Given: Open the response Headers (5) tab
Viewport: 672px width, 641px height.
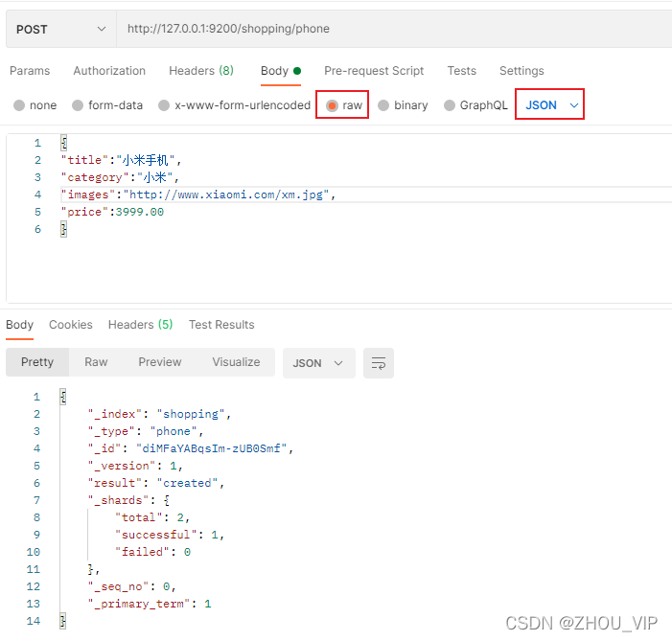Looking at the screenshot, I should pyautogui.click(x=141, y=325).
